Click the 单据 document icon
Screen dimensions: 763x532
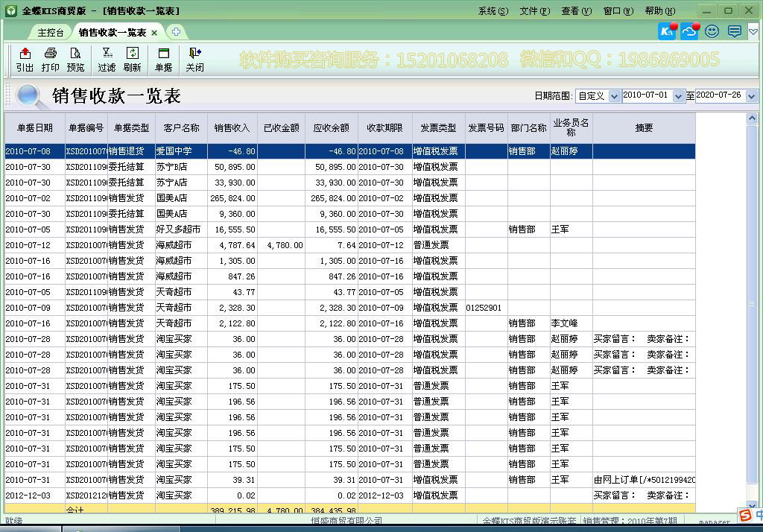tap(164, 60)
